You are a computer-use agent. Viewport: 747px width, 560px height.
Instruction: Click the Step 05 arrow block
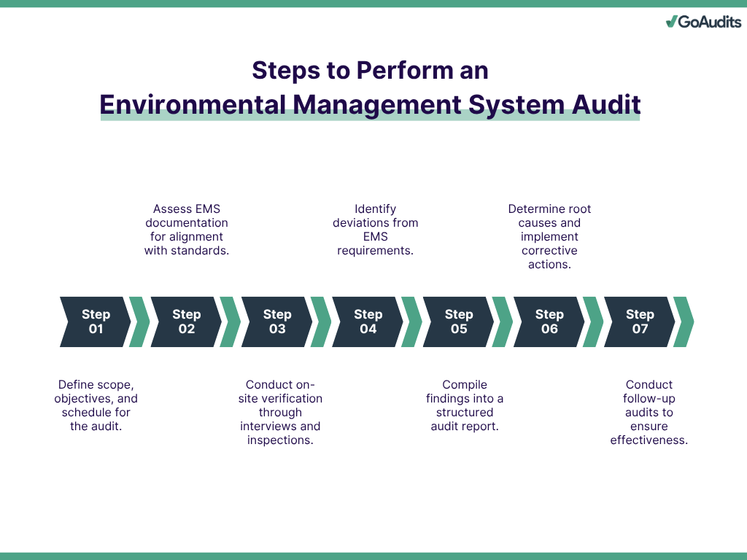(458, 322)
